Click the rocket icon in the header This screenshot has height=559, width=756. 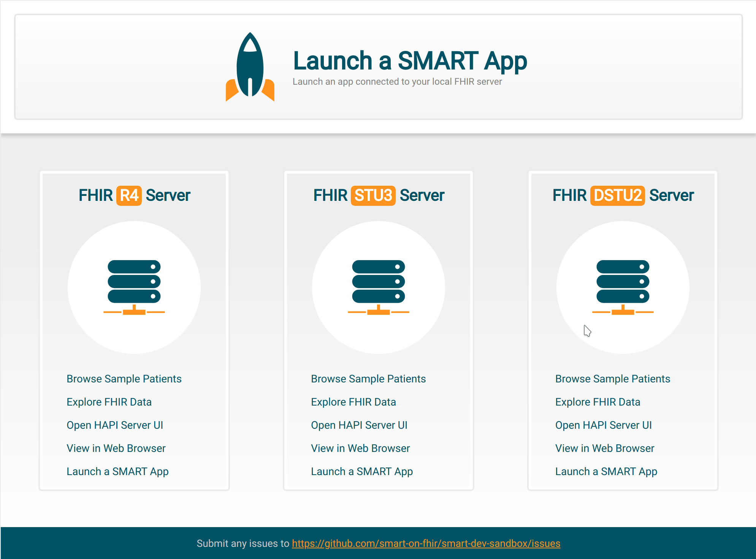pos(250,67)
